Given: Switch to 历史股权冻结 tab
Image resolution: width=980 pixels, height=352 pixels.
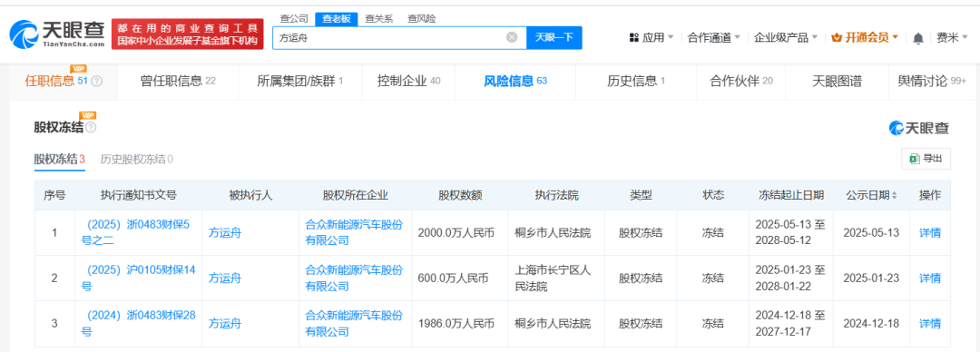Looking at the screenshot, I should point(137,160).
